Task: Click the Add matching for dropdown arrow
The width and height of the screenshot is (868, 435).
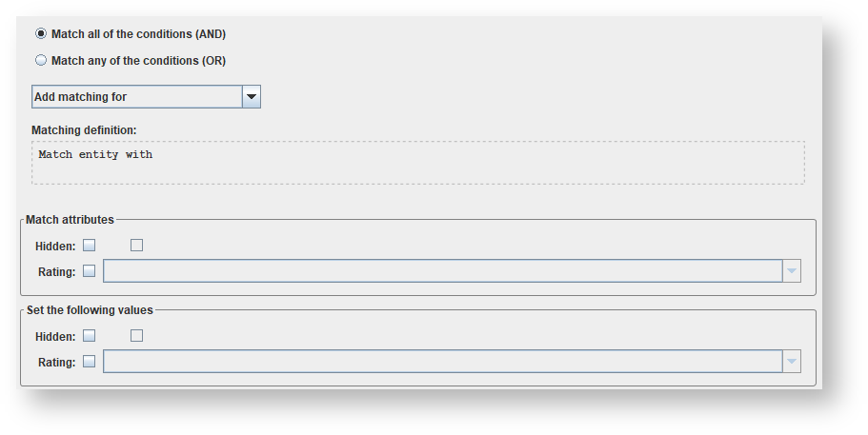Action: click(x=252, y=97)
